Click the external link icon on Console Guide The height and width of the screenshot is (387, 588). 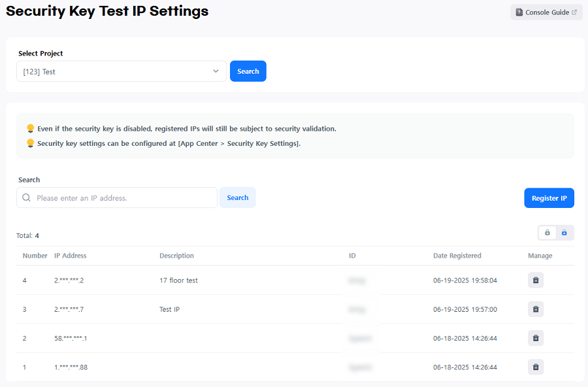click(x=574, y=12)
